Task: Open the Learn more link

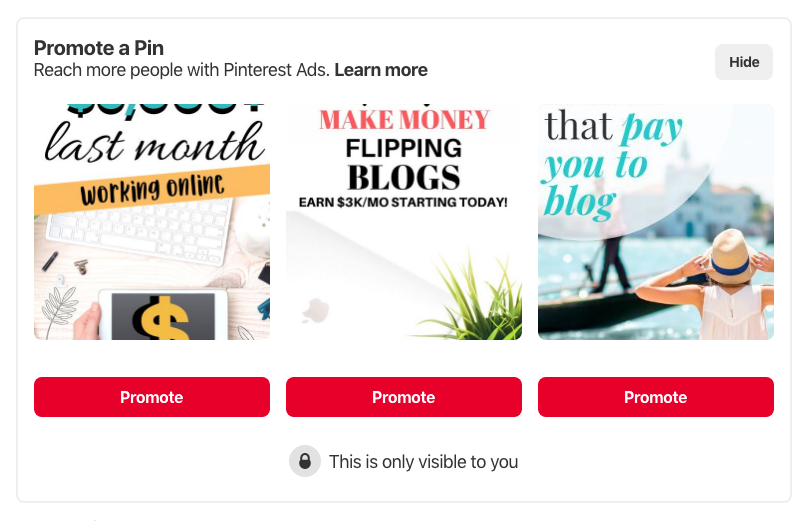Action: tap(381, 70)
